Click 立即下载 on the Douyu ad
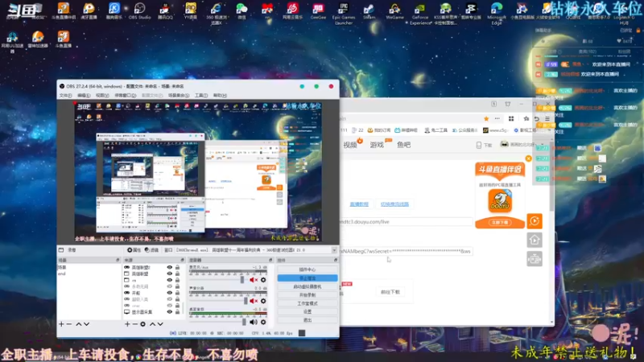The width and height of the screenshot is (644, 362). pyautogui.click(x=500, y=222)
